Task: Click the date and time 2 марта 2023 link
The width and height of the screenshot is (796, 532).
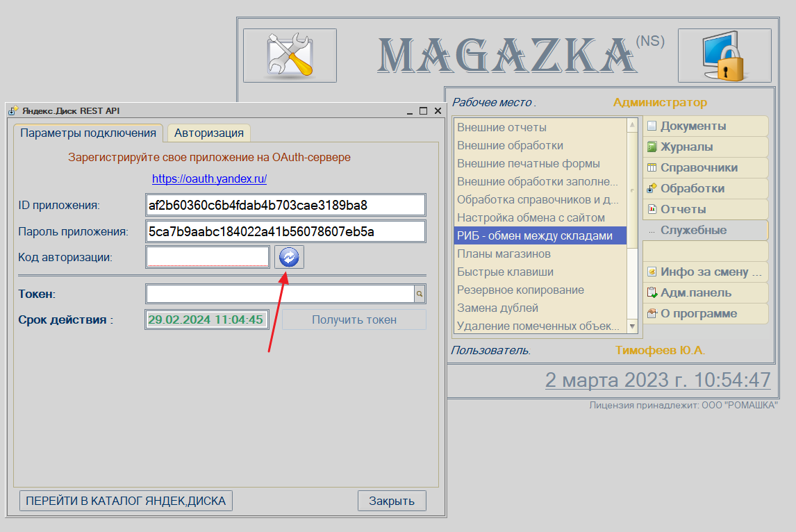Action: pyautogui.click(x=658, y=380)
